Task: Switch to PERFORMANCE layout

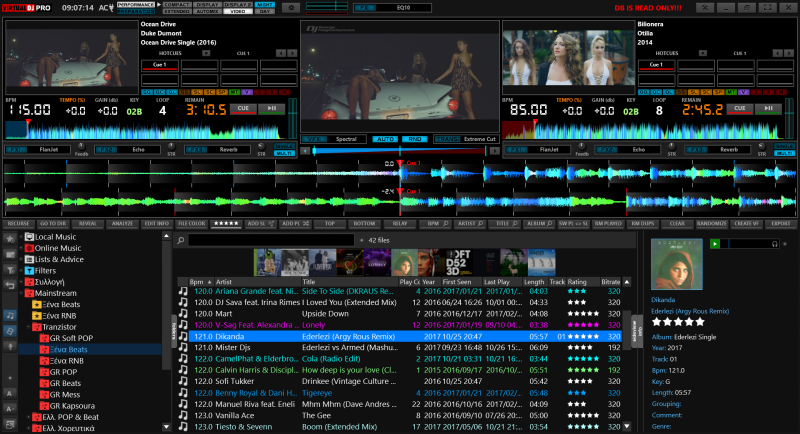Action: coord(136,5)
